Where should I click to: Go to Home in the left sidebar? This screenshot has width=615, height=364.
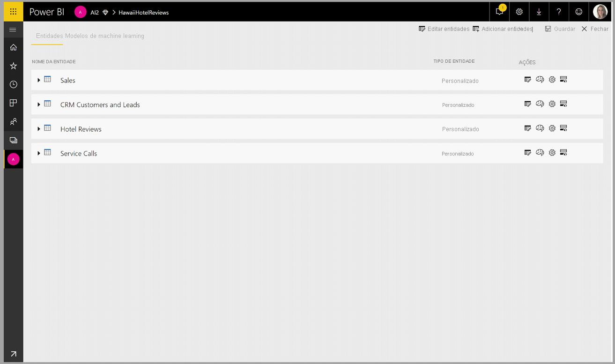(13, 47)
